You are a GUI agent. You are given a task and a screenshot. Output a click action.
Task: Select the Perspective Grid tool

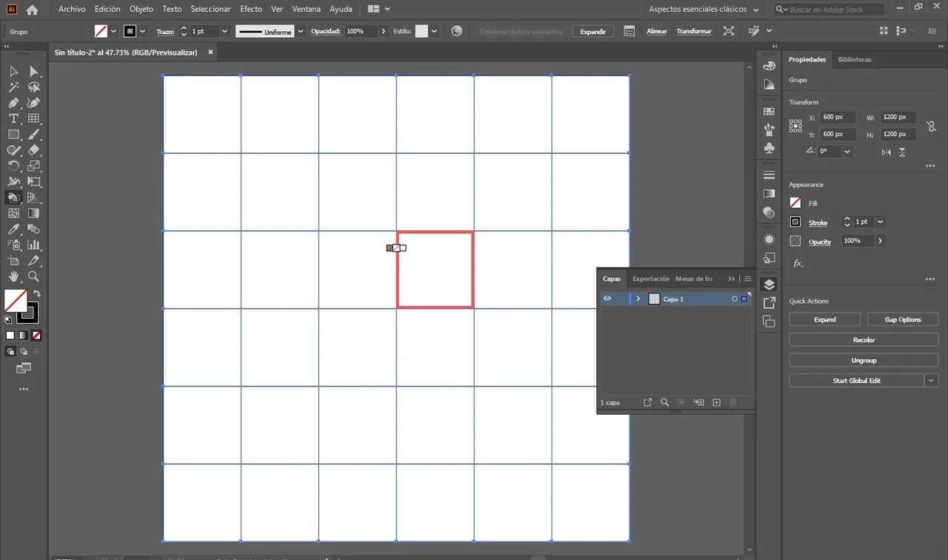pyautogui.click(x=33, y=198)
